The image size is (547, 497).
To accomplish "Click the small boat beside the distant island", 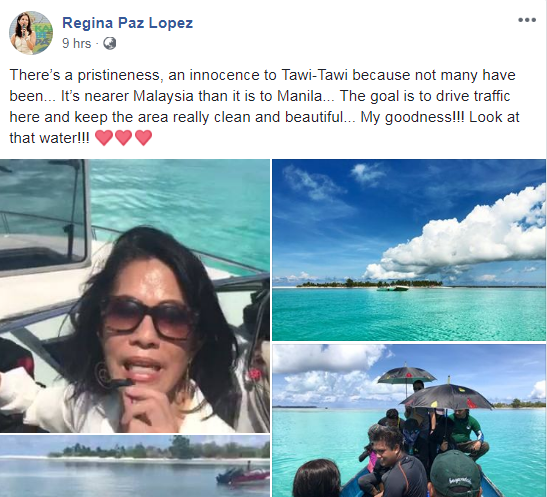I will 392,288.
